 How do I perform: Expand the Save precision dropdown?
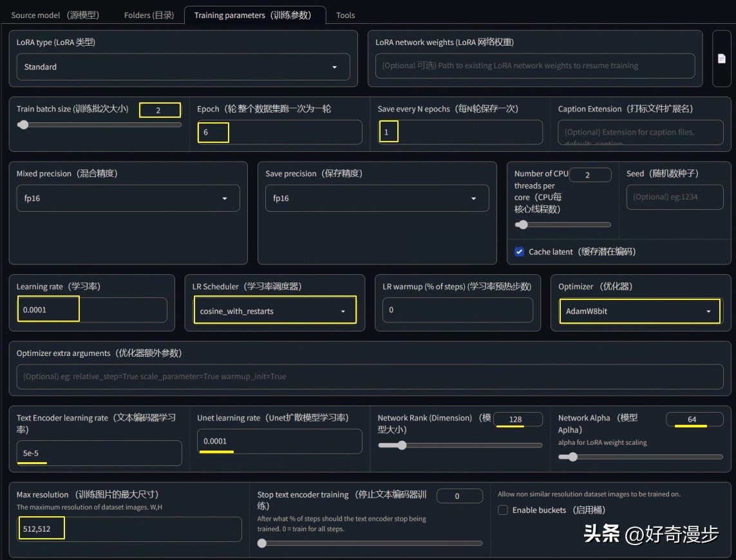coord(376,198)
